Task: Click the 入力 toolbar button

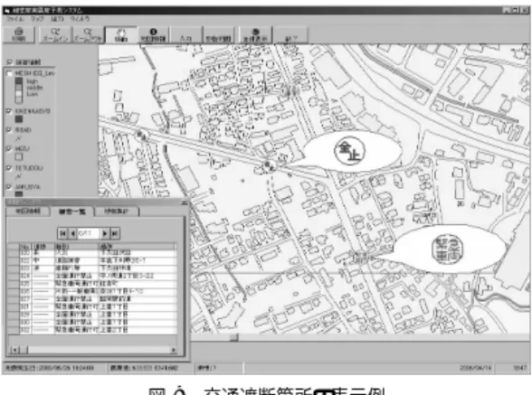Action: [x=185, y=34]
